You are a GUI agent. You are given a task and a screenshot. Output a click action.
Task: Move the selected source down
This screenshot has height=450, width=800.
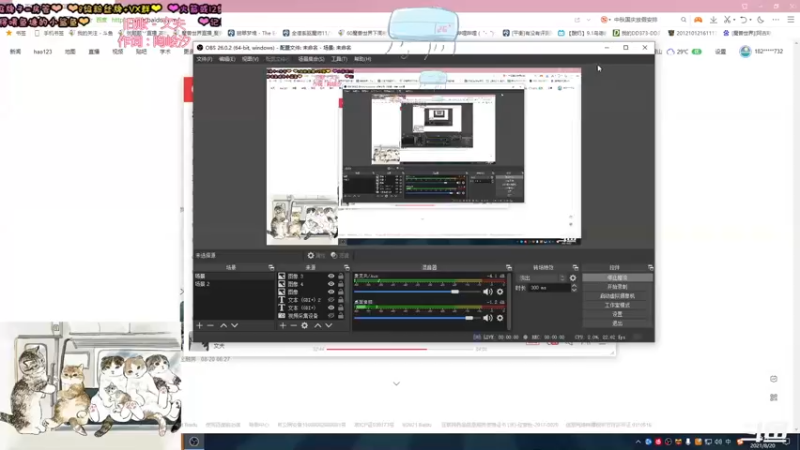(329, 326)
